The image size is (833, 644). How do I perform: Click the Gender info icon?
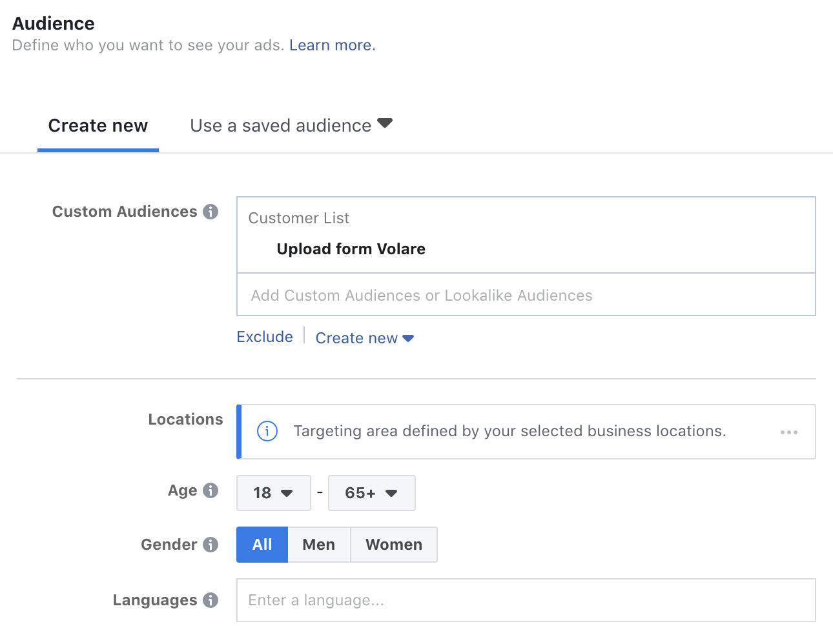pos(211,545)
